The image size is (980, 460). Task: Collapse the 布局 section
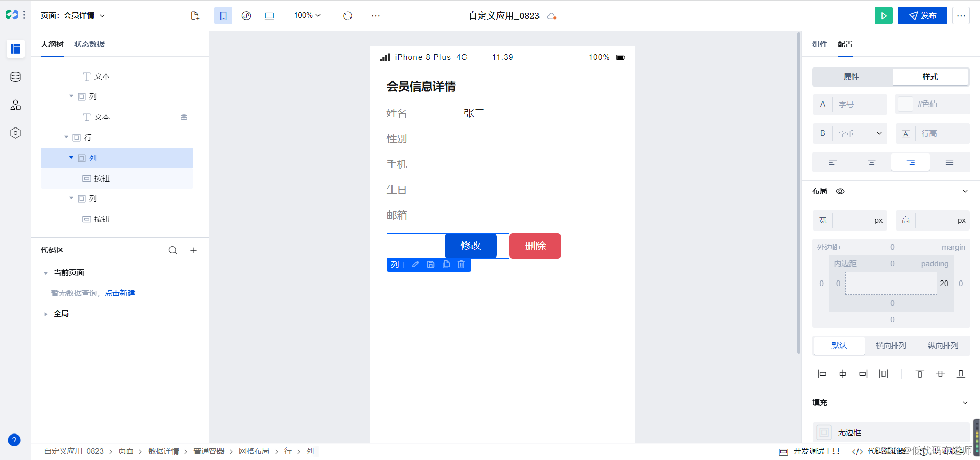click(965, 191)
